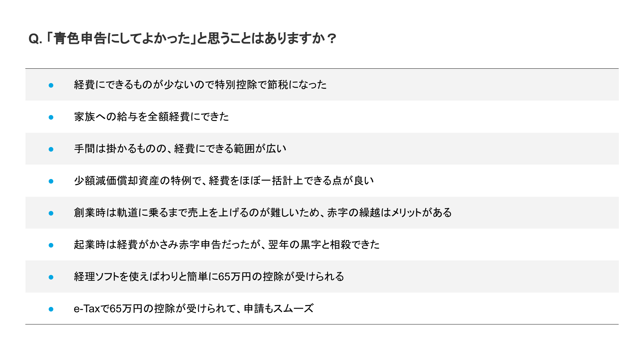
Task: Click the top horizontal divider line
Action: [322, 68]
